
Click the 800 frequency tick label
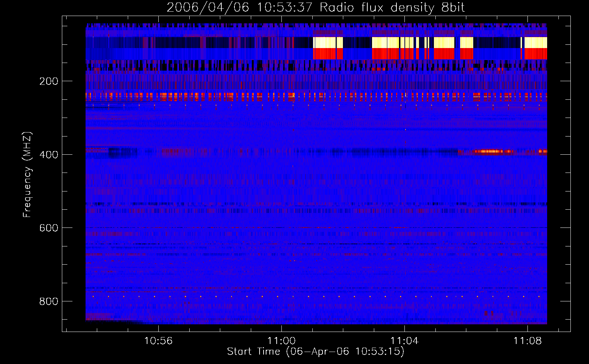point(49,301)
